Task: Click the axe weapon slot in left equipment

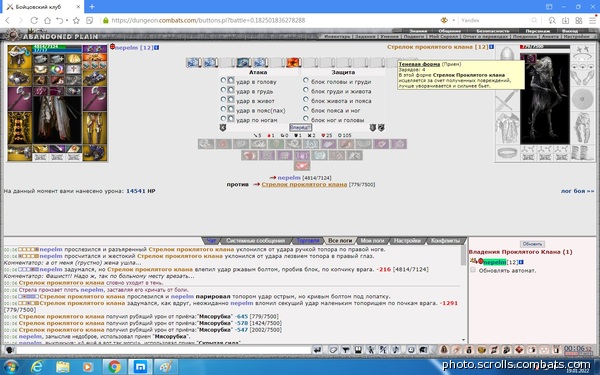Action: (x=20, y=98)
